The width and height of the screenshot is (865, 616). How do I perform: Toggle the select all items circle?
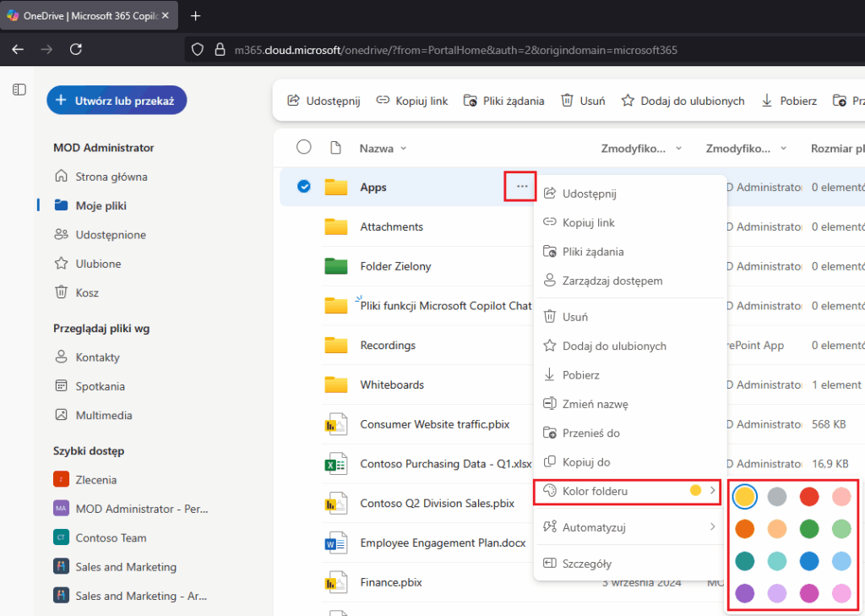point(304,147)
